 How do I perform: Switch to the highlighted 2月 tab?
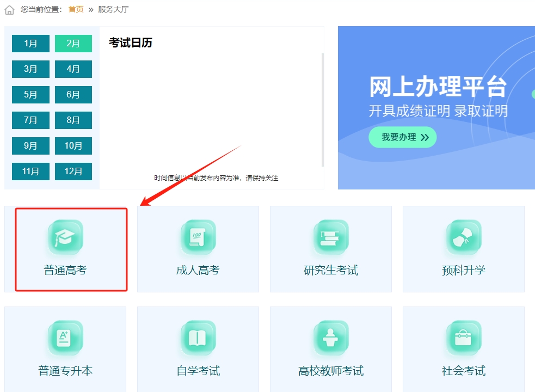(73, 44)
